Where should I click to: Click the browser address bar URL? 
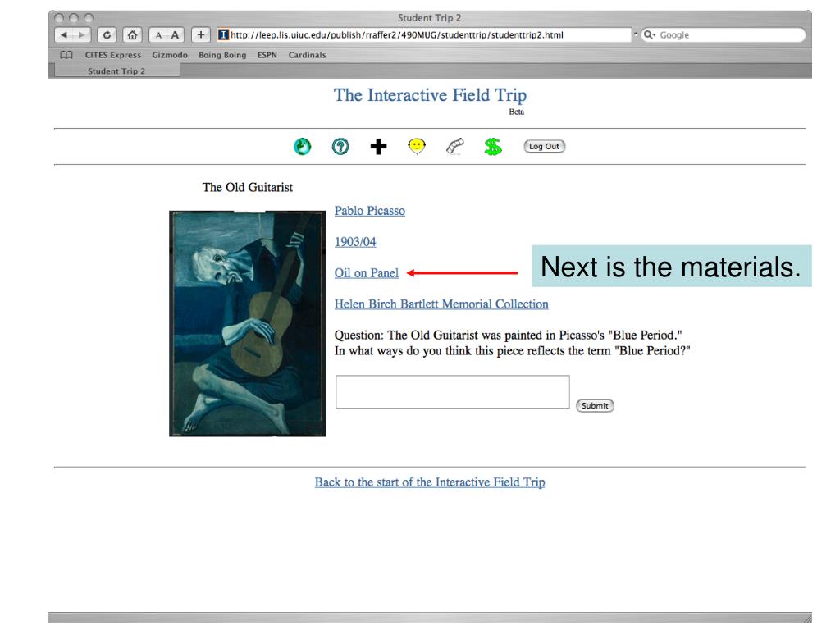coord(423,34)
